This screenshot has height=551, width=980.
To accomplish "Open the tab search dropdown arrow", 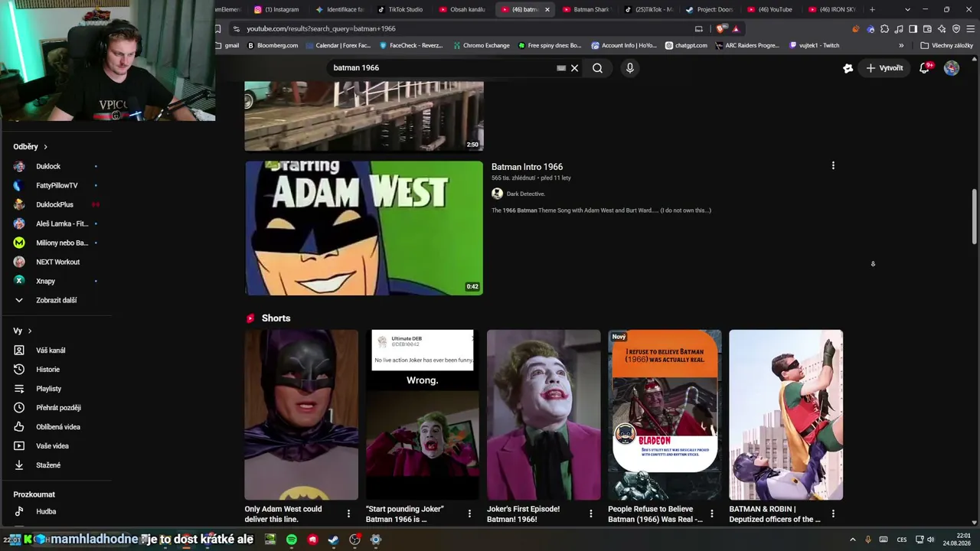I will click(907, 9).
